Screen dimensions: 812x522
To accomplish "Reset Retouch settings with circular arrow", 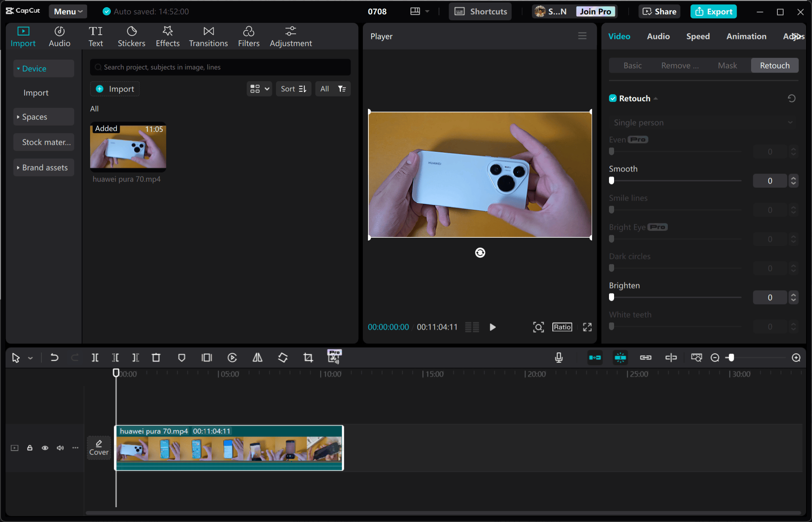I will click(x=792, y=99).
